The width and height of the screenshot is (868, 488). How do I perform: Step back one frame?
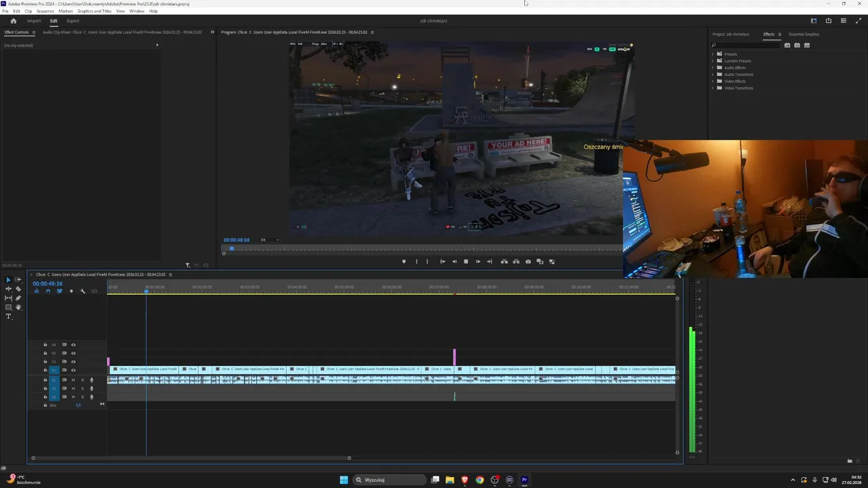454,262
